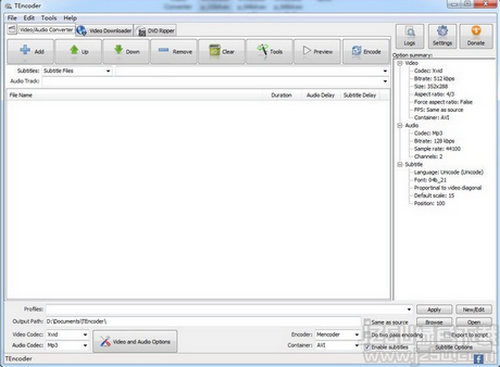Click the Open output folder button
The height and width of the screenshot is (367, 500).
coord(474,322)
